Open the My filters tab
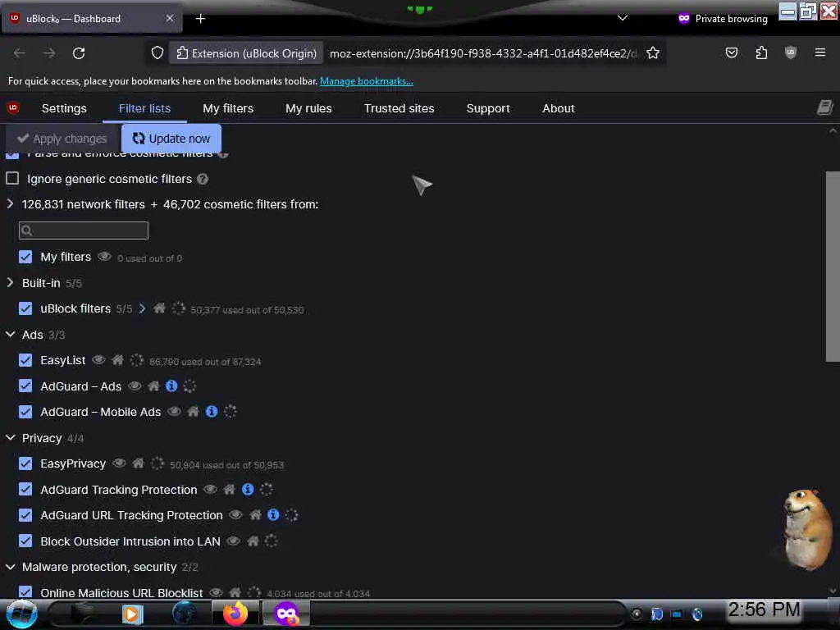840x630 pixels. click(228, 108)
